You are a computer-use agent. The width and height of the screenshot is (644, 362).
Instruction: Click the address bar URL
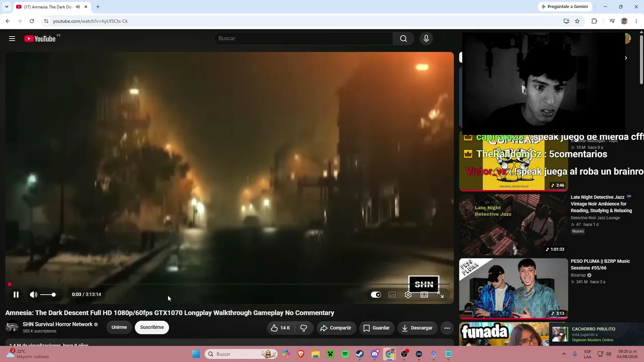[x=90, y=21]
